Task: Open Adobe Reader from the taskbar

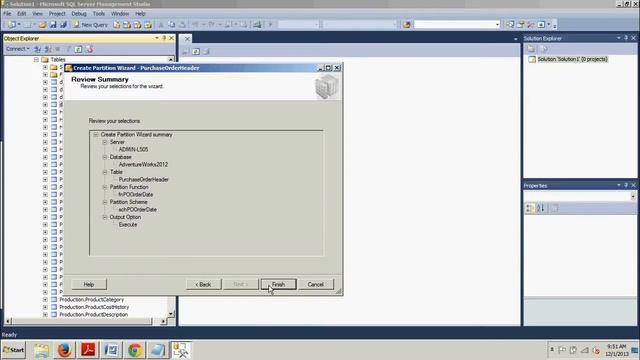Action: pyautogui.click(x=88, y=350)
